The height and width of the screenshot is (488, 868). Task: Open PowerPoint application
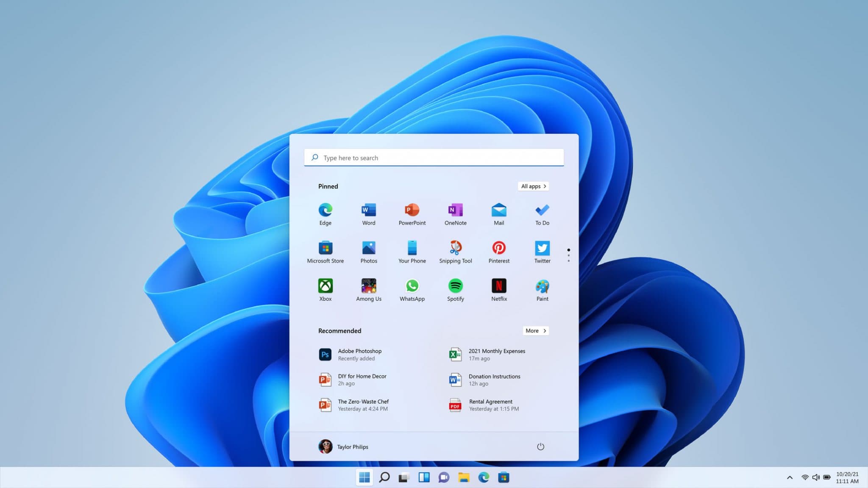tap(412, 213)
